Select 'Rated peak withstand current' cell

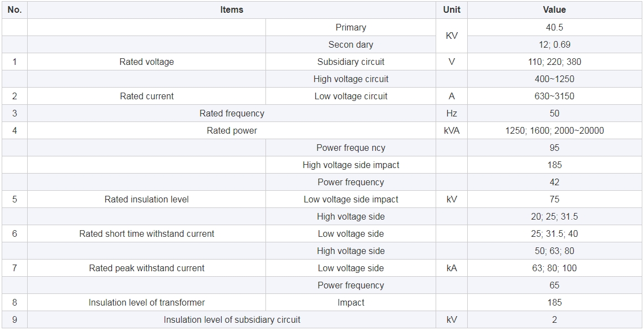(x=147, y=268)
